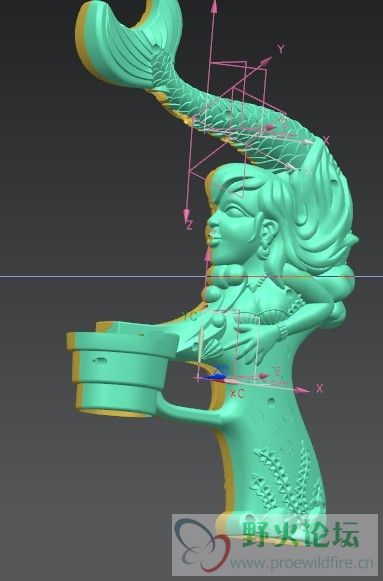This screenshot has height=581, width=383.
Task: Pick the small hole on the cup side
Action: coord(99,360)
